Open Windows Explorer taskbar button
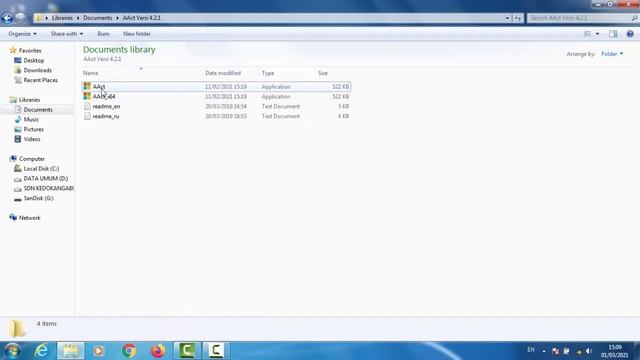This screenshot has height=360, width=640. coord(71,351)
